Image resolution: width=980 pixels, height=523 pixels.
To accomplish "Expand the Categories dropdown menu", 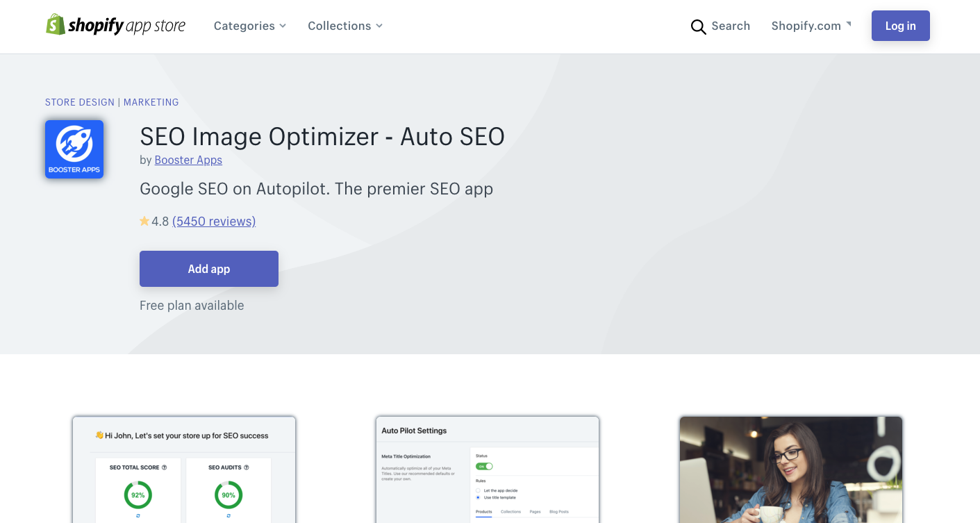I will pyautogui.click(x=250, y=26).
